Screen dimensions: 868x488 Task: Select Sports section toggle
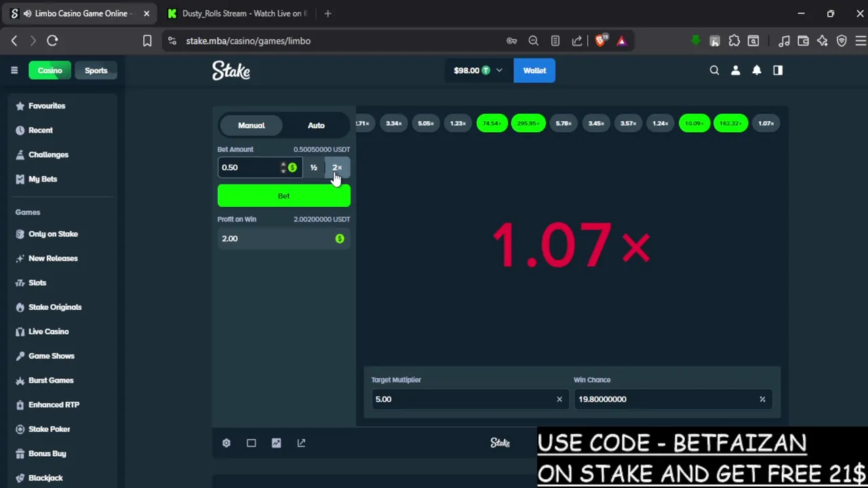[96, 70]
